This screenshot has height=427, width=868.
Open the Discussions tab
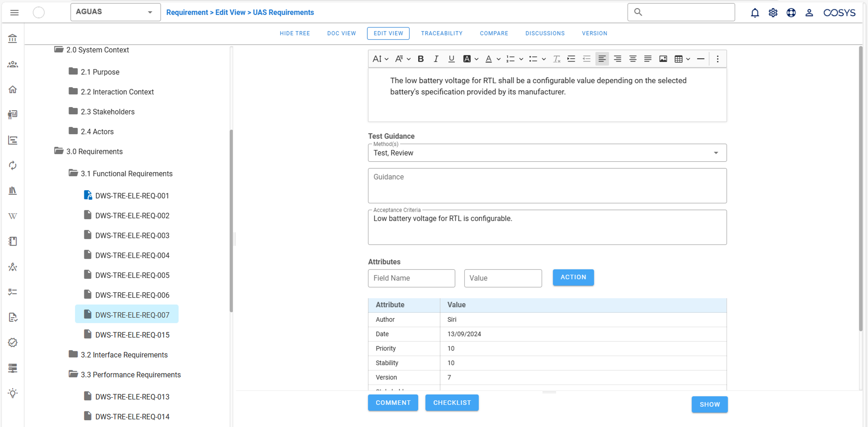tap(545, 33)
